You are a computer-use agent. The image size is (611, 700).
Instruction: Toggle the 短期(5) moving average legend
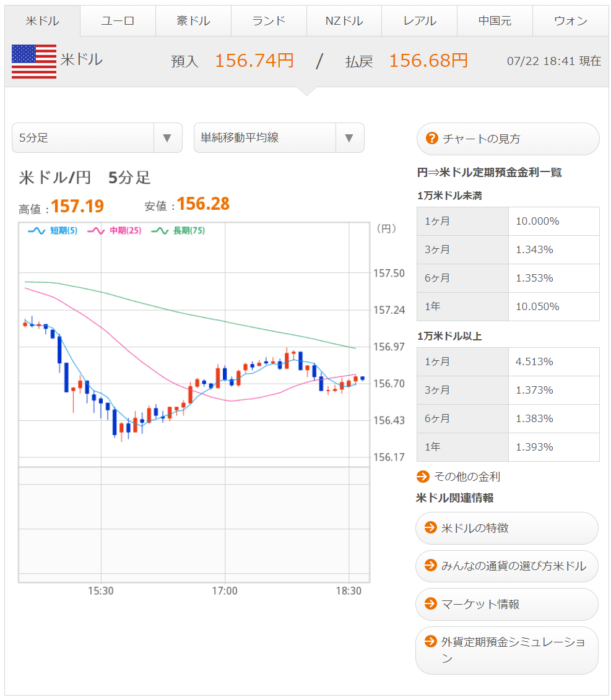53,231
